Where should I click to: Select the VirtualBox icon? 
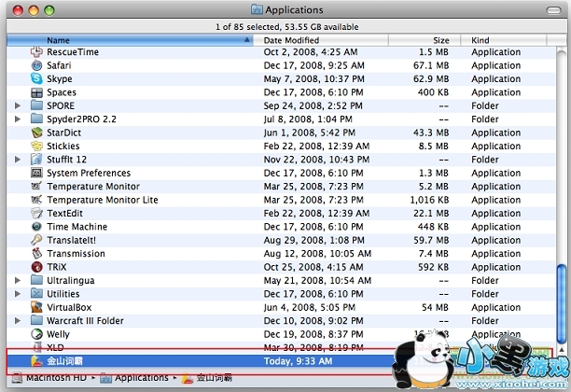click(x=36, y=307)
